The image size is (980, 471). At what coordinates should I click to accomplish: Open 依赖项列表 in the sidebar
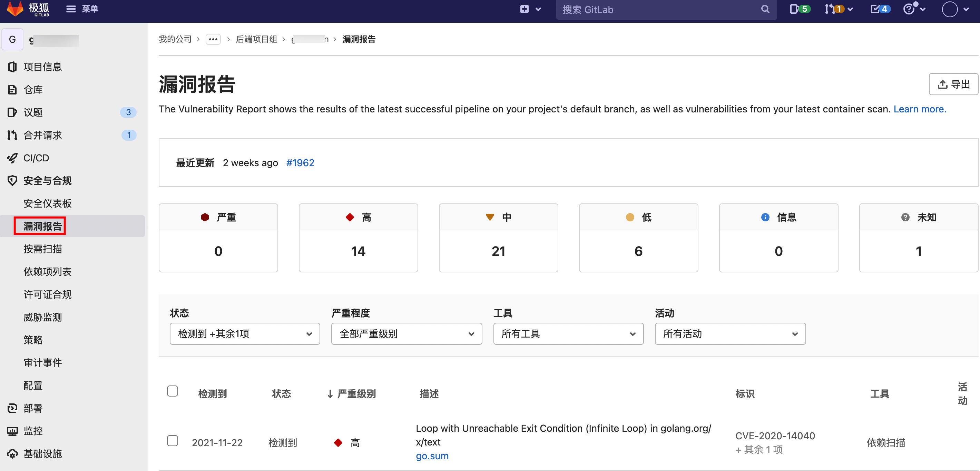tap(47, 271)
